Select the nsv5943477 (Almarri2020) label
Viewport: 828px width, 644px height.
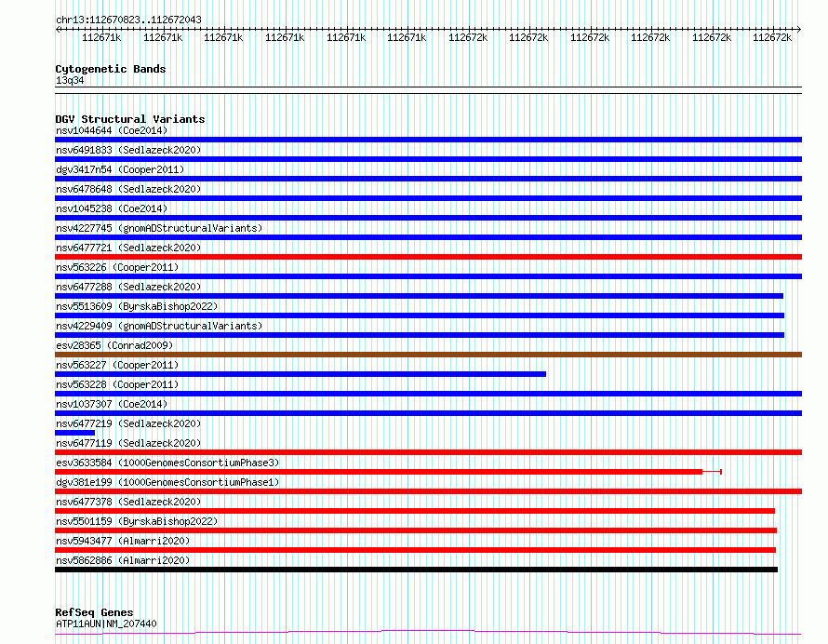(123, 541)
